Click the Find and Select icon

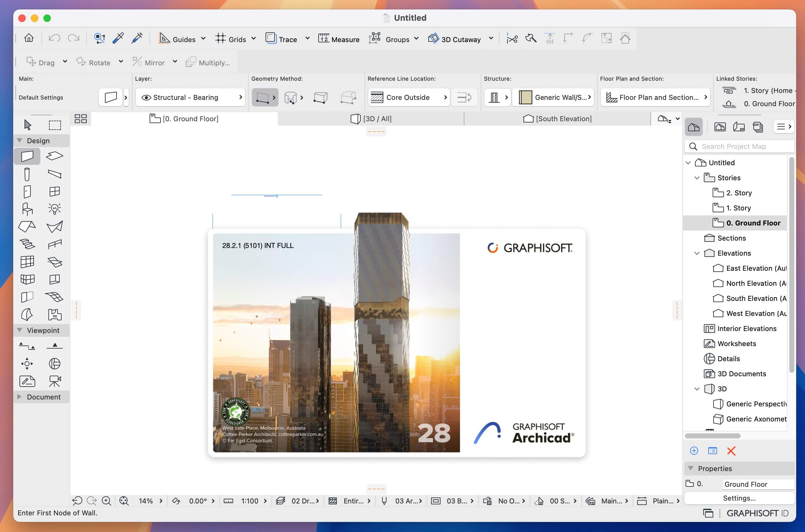coord(99,38)
